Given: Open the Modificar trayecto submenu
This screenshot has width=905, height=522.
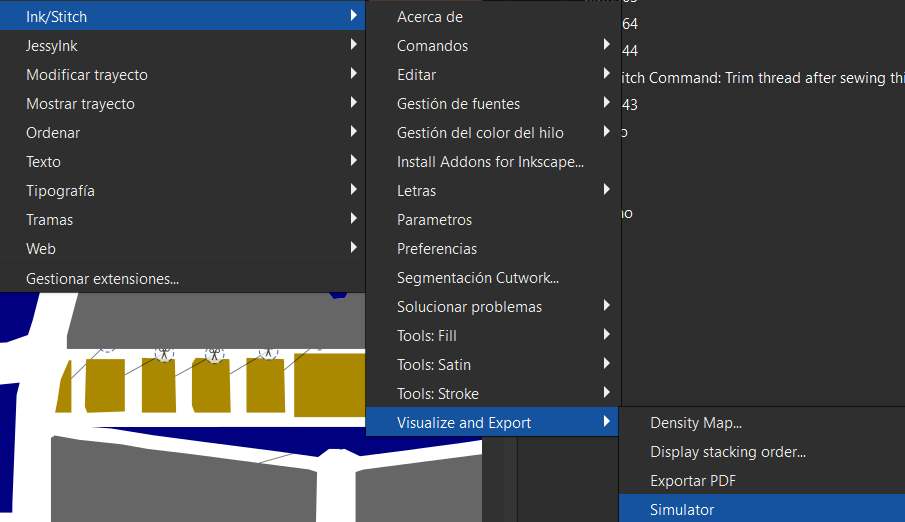Looking at the screenshot, I should coord(182,74).
